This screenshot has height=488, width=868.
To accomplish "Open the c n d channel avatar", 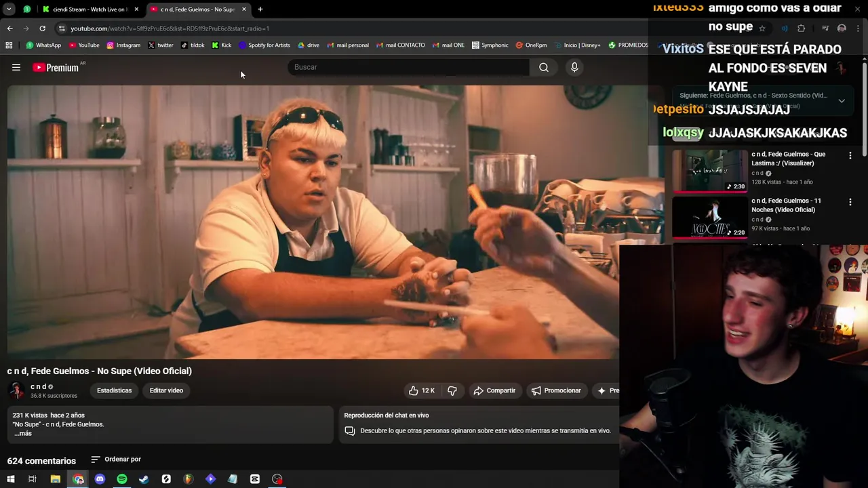I will 16,390.
